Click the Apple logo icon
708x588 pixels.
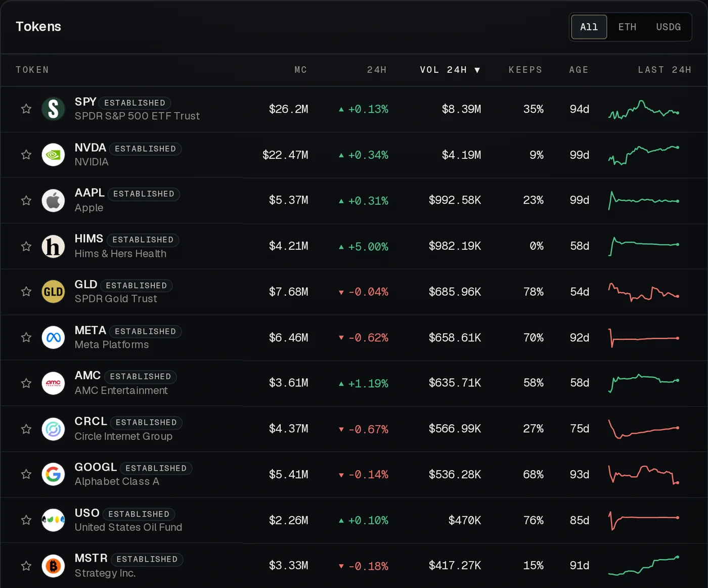coord(53,200)
